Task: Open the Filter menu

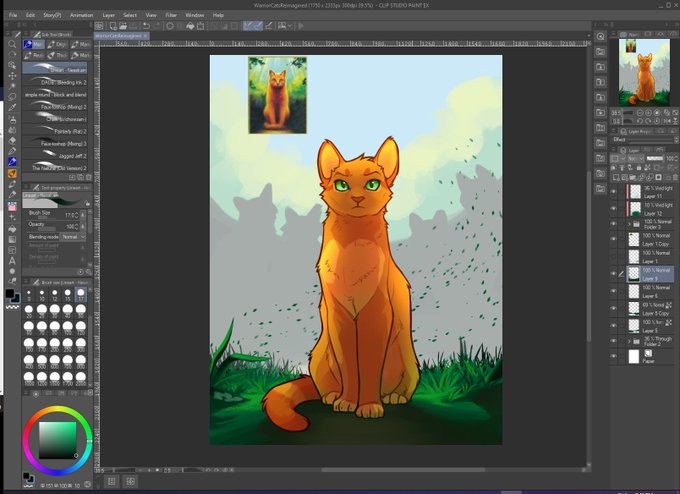Action: tap(171, 15)
